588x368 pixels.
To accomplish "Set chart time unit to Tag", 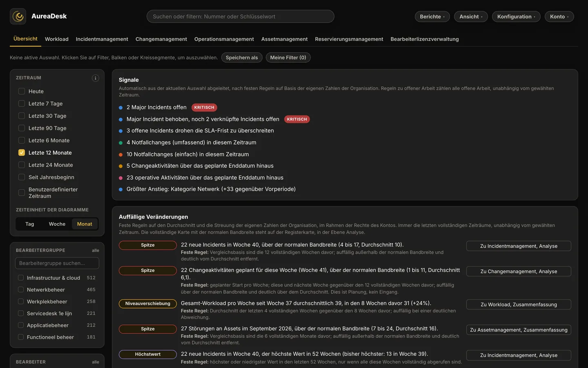I will point(30,224).
